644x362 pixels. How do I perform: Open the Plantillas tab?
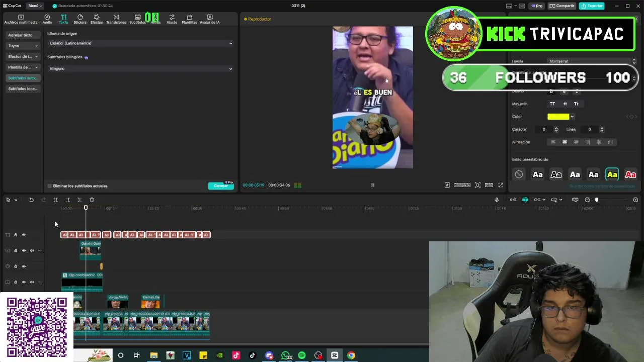tap(189, 20)
